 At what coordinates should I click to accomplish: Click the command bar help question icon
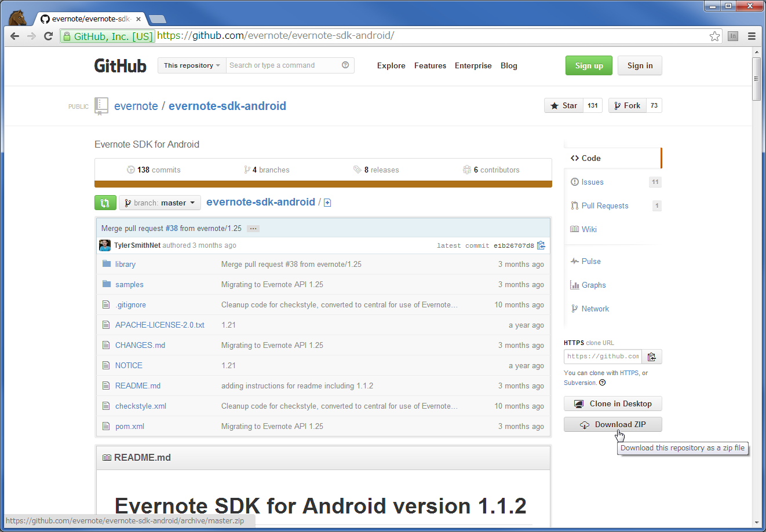345,65
